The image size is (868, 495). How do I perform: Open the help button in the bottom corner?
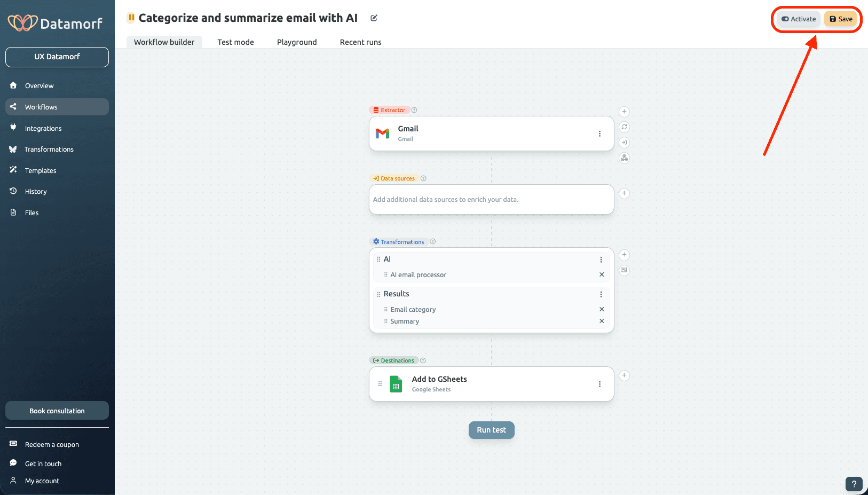(854, 484)
